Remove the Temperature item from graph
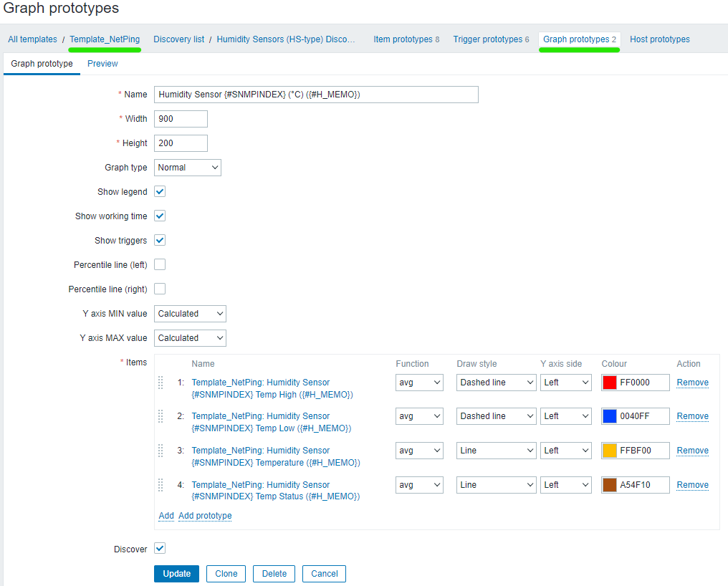 [692, 451]
